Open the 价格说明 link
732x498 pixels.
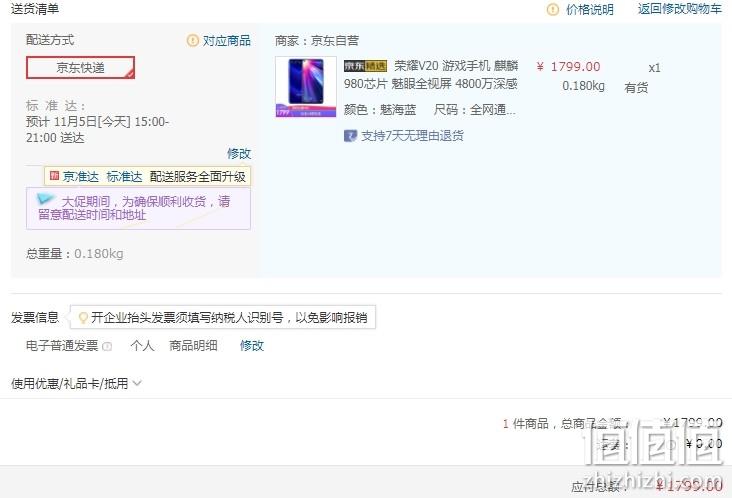[x=590, y=9]
